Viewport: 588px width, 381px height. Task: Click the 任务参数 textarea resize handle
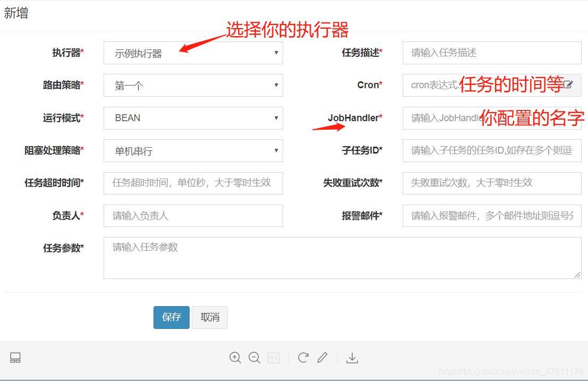577,275
